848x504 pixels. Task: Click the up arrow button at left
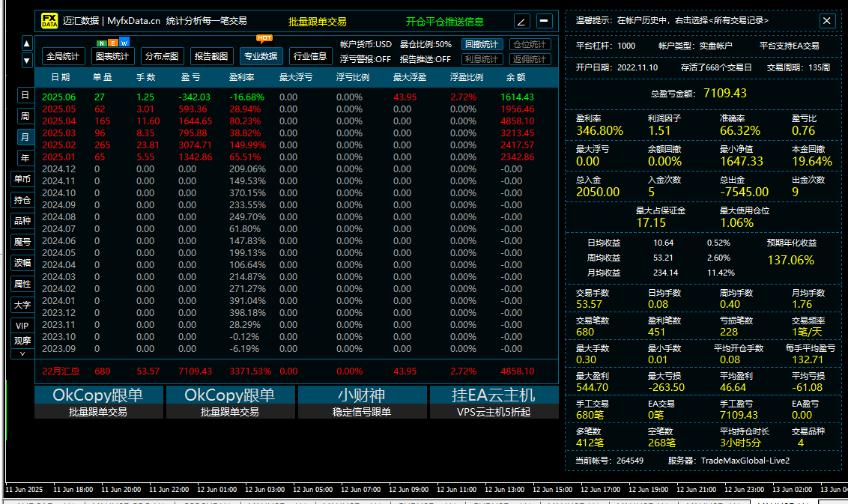[x=26, y=43]
